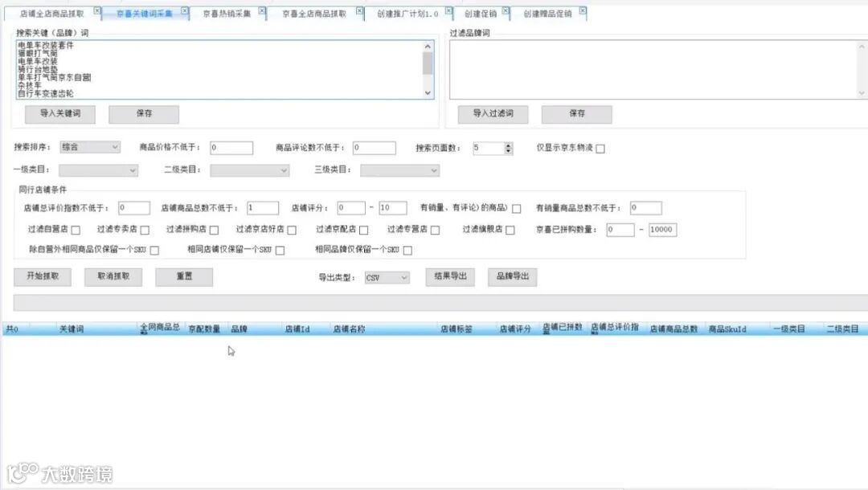Toggle 有销量、有评论的商品 checkbox
The image size is (868, 490).
517,209
